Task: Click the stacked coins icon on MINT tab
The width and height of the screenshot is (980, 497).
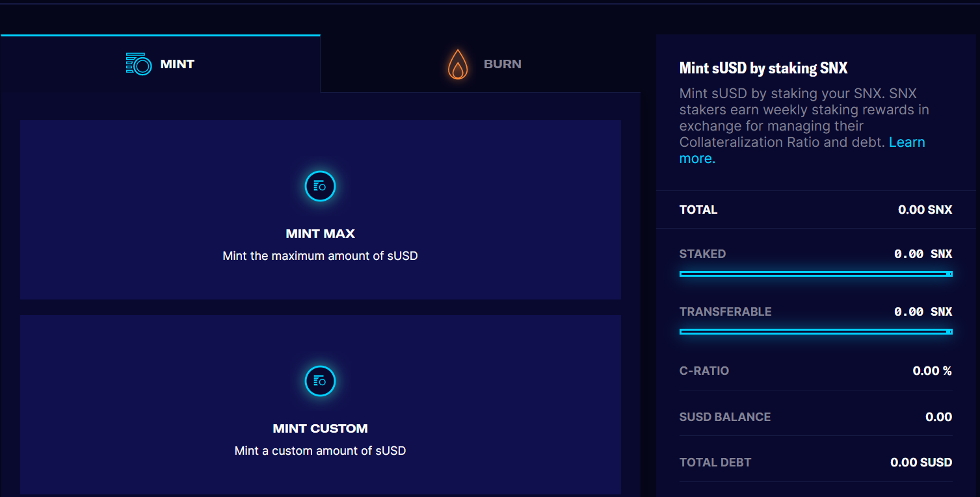Action: [x=139, y=64]
